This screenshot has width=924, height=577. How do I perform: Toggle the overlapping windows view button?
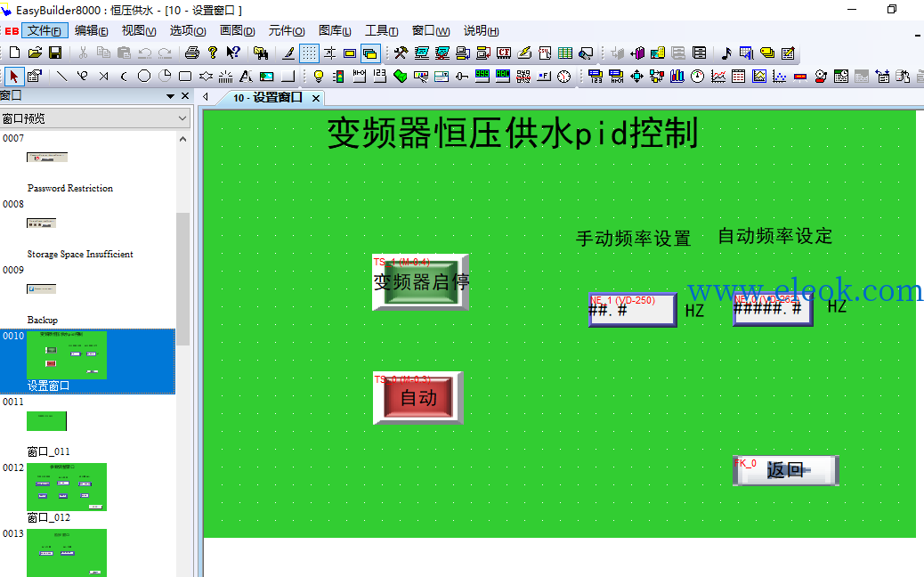click(370, 53)
